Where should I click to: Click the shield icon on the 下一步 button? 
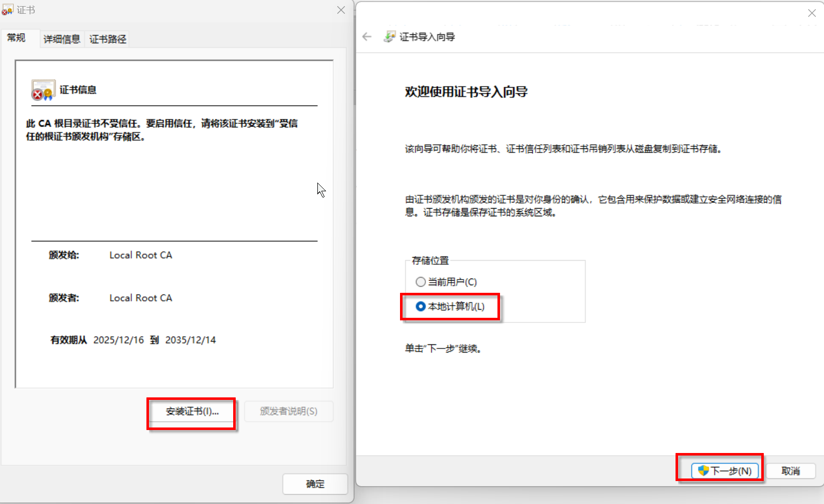click(x=704, y=470)
